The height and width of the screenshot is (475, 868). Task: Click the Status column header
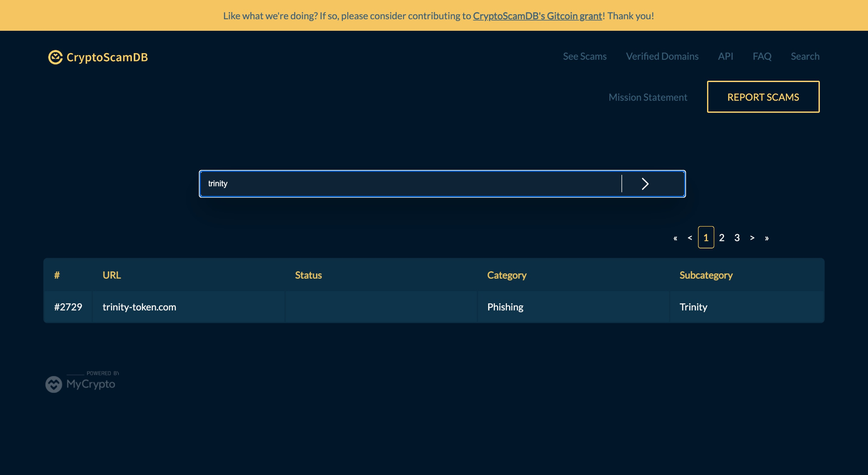(308, 275)
